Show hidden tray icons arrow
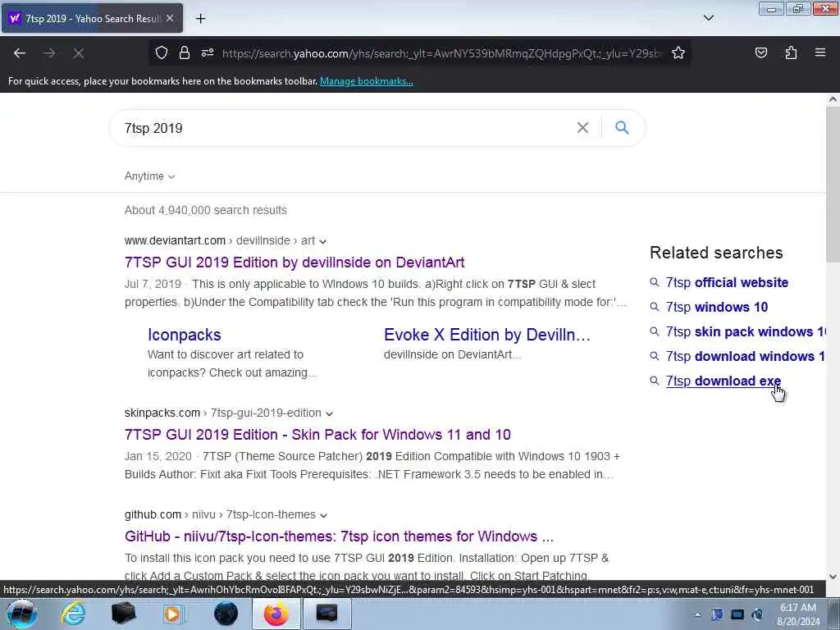840x630 pixels. (697, 615)
